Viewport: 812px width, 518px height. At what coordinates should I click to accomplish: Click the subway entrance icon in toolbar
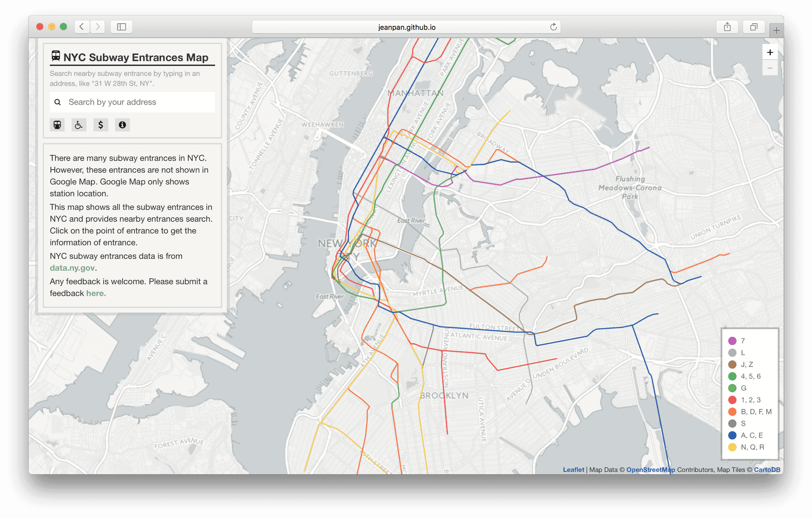point(56,124)
